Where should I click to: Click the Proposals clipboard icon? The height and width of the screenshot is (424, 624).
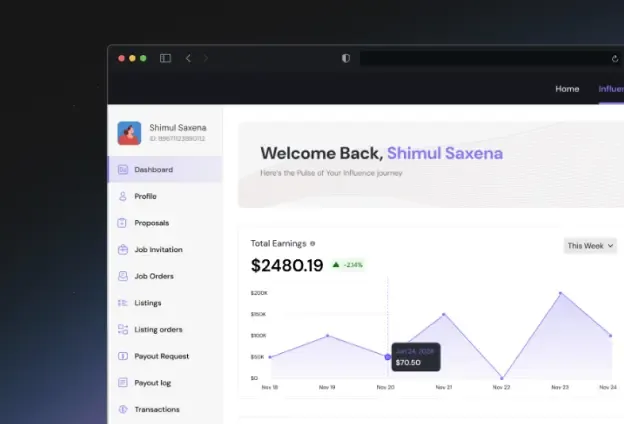pos(123,223)
